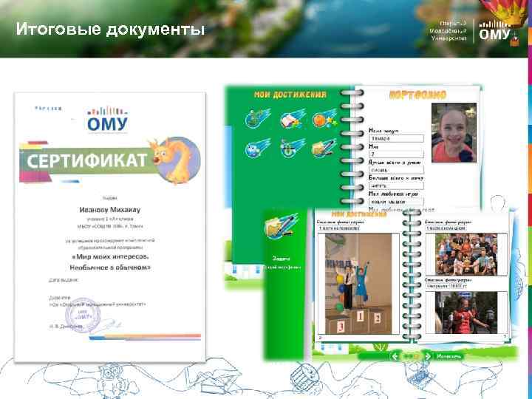This screenshot has width=532, height=399.
Task: Click the '«Мир моих интересов.' text
Action: pos(110,256)
